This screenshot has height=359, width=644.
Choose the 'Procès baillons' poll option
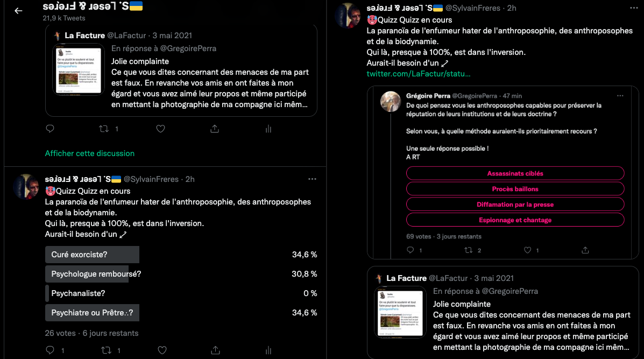click(x=515, y=189)
